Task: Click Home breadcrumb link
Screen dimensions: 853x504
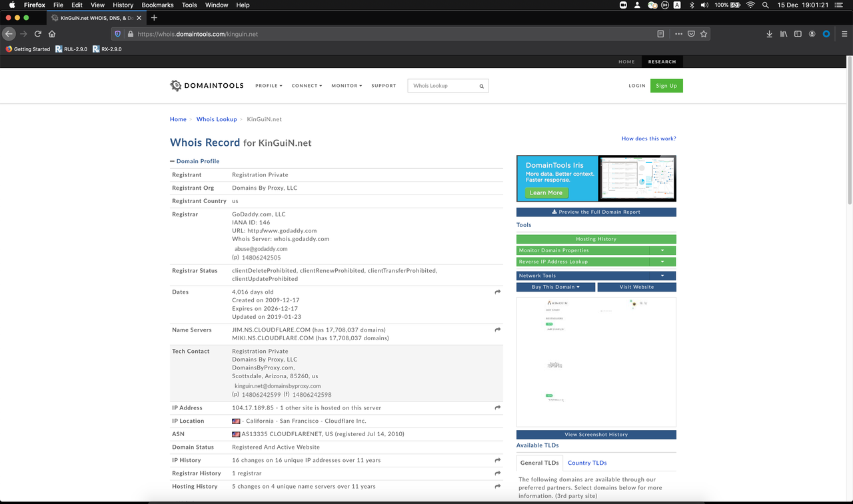Action: pyautogui.click(x=178, y=119)
